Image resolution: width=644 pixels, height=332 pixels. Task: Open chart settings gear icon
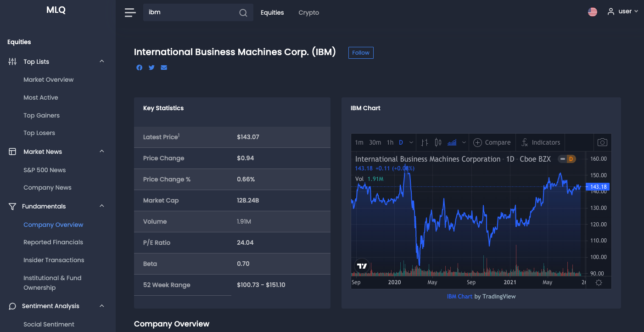tap(599, 282)
